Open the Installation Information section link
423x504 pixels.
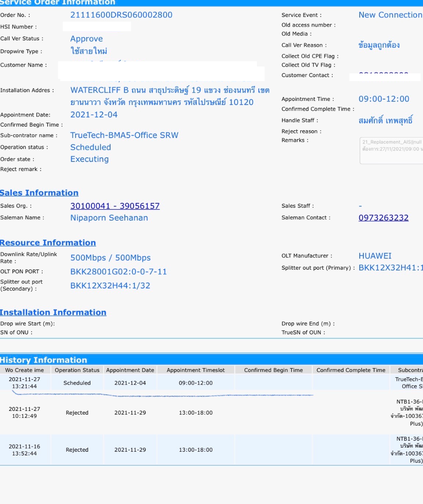(x=53, y=312)
